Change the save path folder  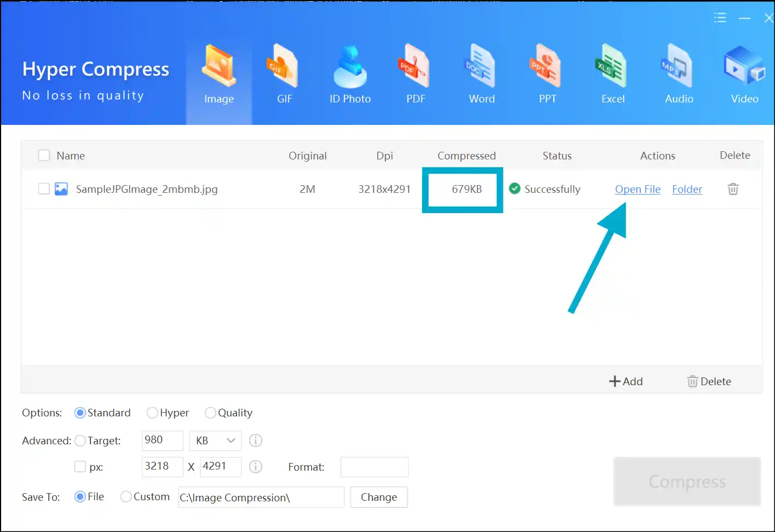click(x=379, y=497)
